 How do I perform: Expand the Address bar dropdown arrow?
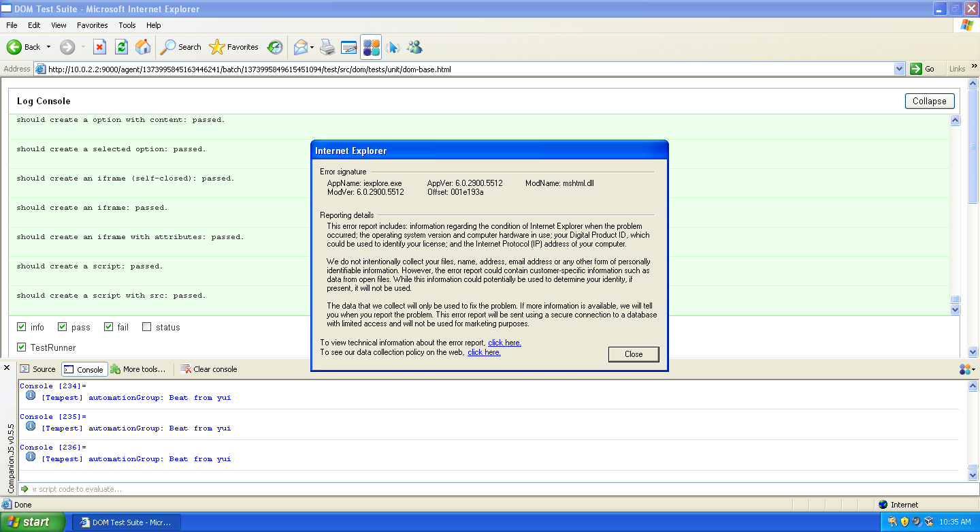click(x=899, y=69)
